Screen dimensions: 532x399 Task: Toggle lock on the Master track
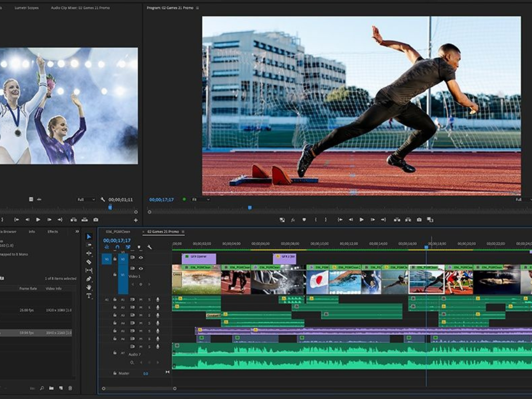115,373
